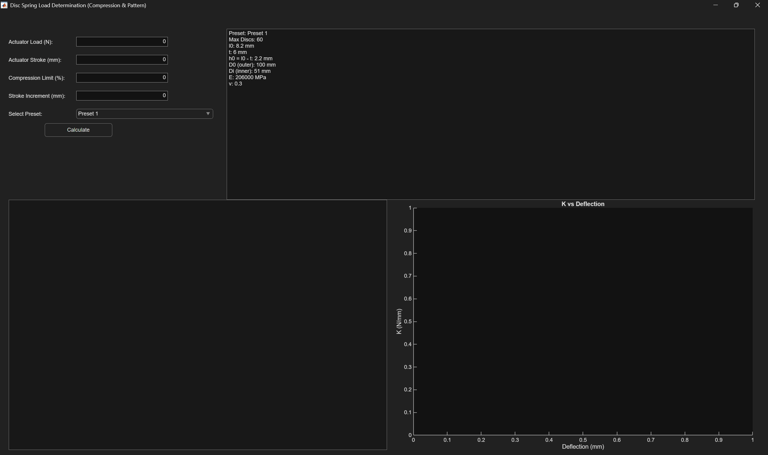Click inside the K vs Deflection plot area

(583, 321)
